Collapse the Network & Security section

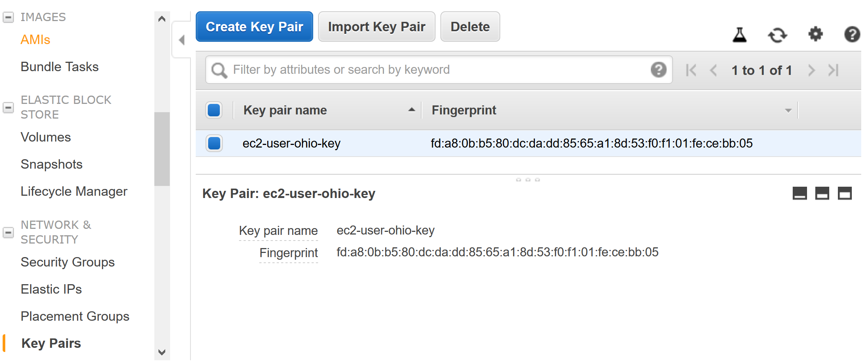8,232
